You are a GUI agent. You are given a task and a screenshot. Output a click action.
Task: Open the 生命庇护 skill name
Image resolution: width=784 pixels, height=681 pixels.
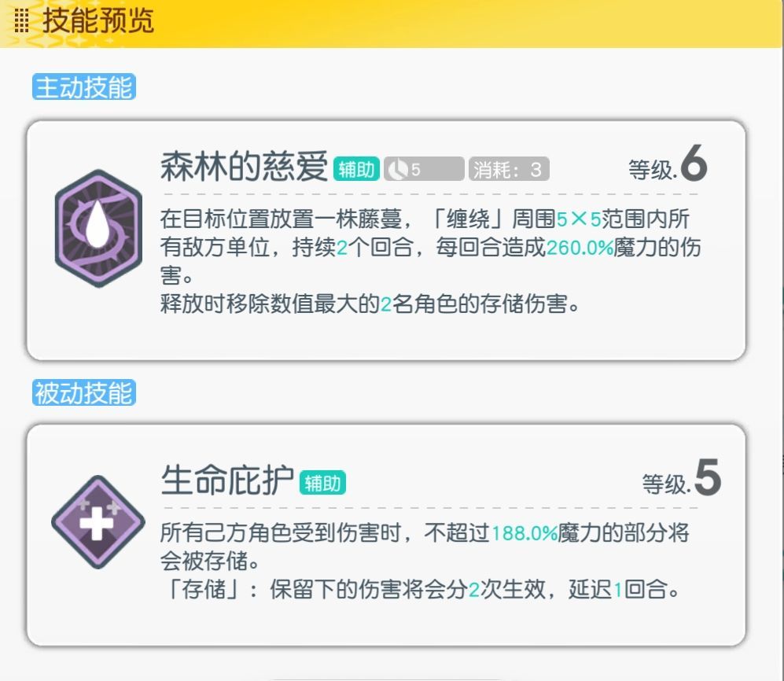(227, 481)
